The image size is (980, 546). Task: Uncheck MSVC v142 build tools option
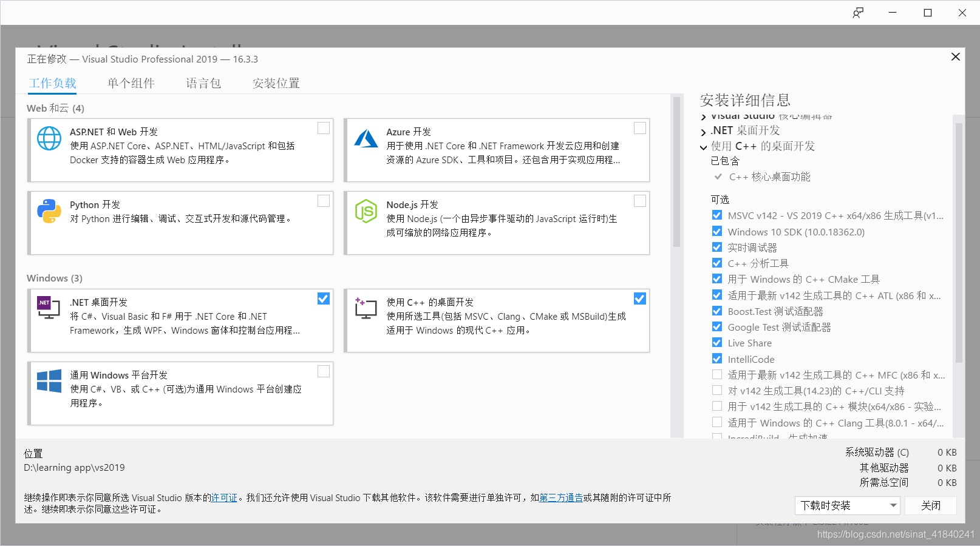click(717, 215)
